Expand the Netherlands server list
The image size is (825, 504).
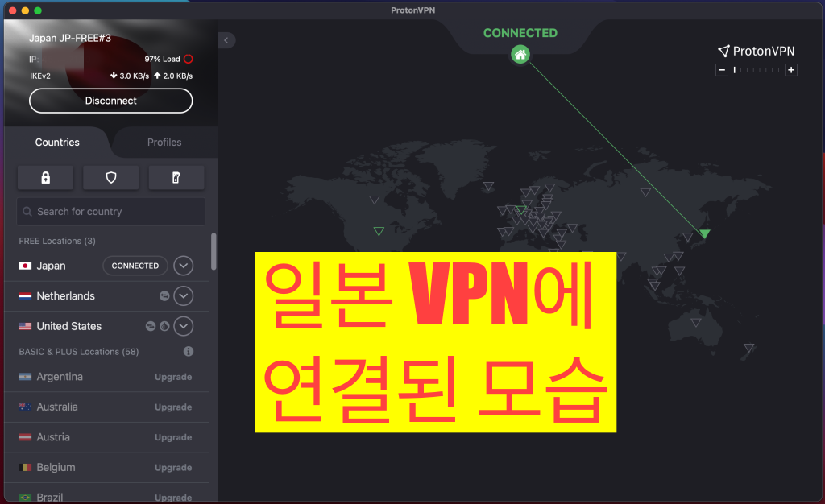(183, 296)
